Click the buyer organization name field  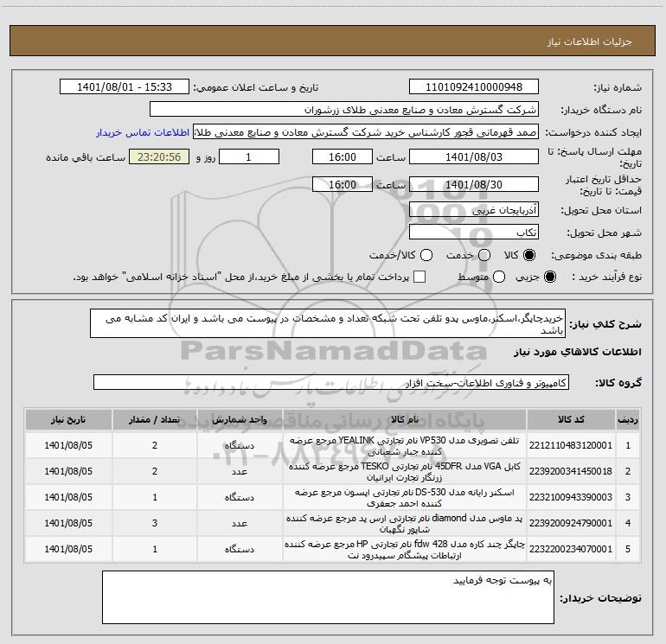344,109
